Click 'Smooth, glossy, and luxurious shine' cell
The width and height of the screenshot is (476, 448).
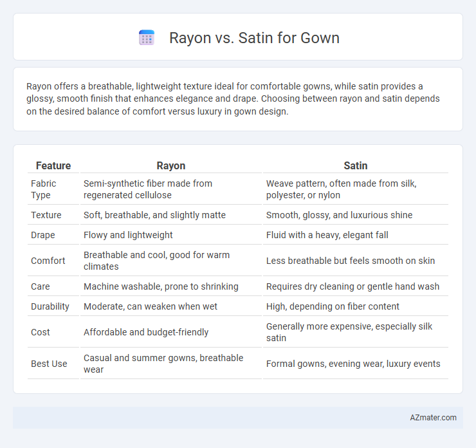coord(356,215)
